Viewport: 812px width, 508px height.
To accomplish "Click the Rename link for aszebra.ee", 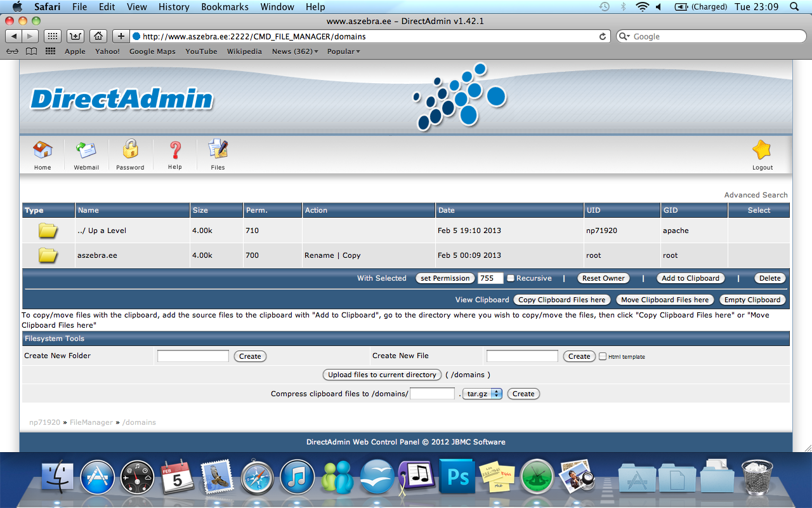I will click(319, 255).
